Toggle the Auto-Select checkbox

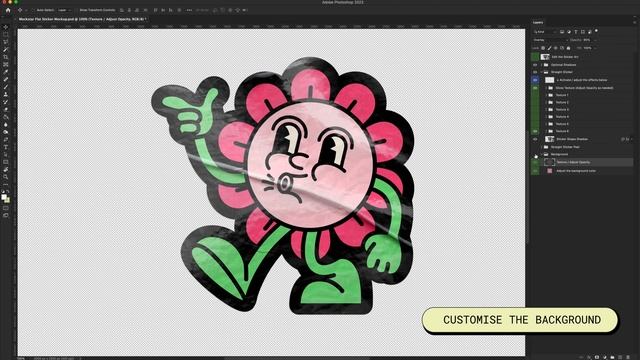click(x=34, y=10)
